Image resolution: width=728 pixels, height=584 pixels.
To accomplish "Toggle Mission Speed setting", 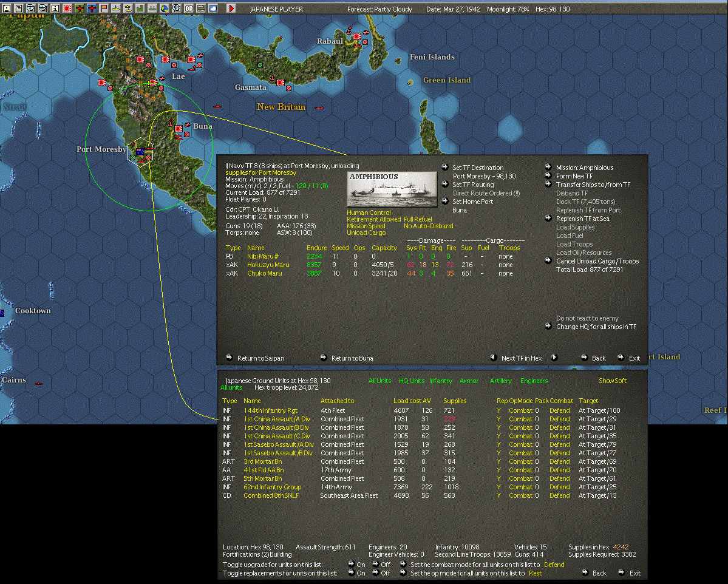I will [x=366, y=226].
